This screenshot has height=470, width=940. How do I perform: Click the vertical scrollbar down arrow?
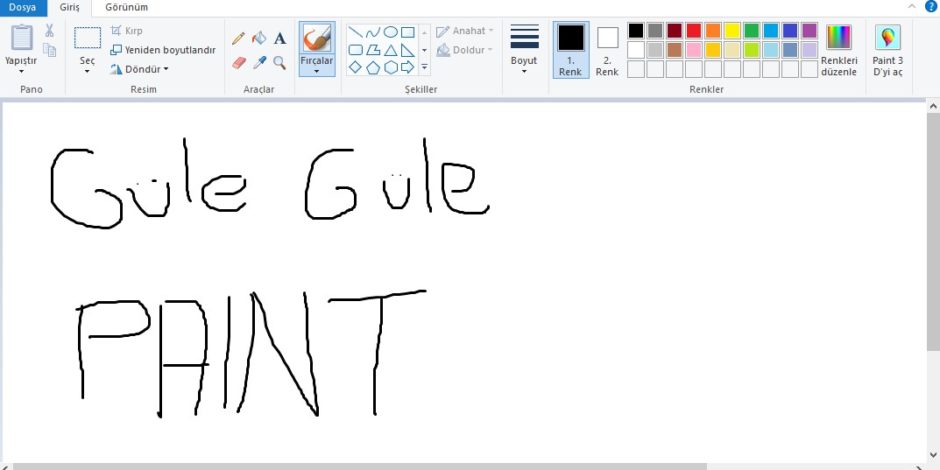coord(933,455)
